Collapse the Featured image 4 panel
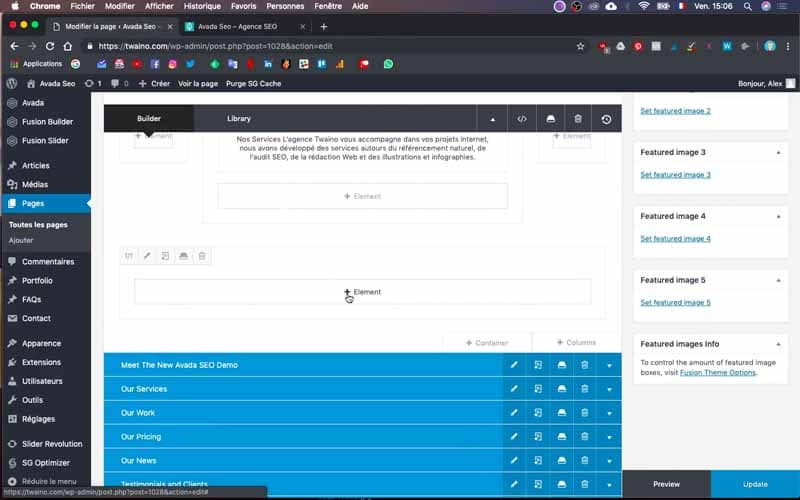 click(x=778, y=216)
